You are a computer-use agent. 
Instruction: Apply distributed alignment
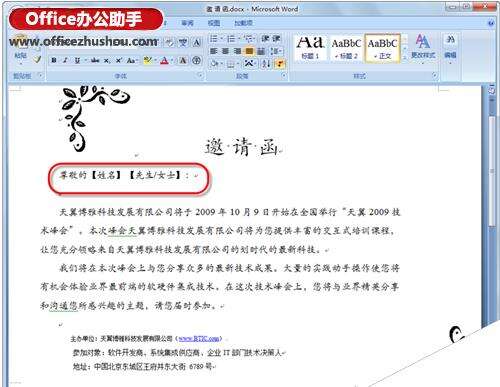pyautogui.click(x=261, y=51)
